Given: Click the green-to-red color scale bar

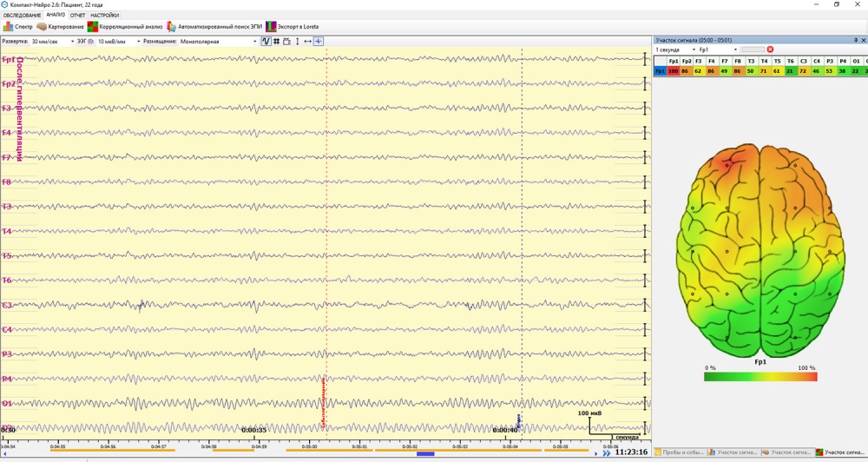Looking at the screenshot, I should [x=760, y=376].
